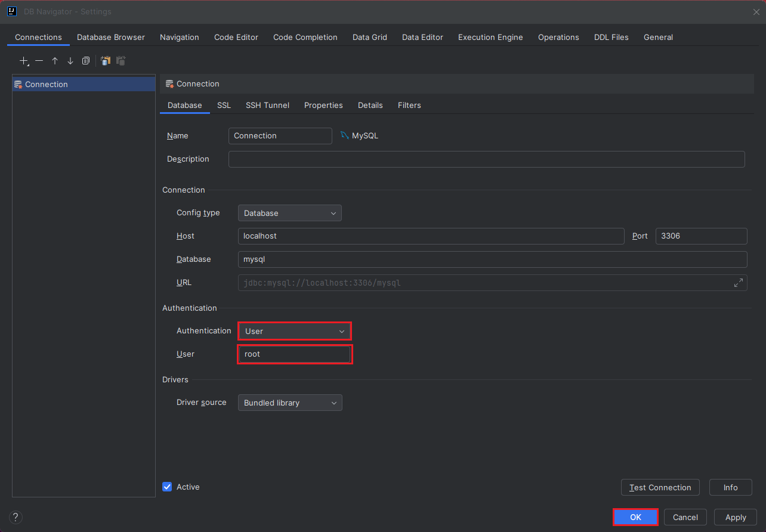This screenshot has height=532, width=766.
Task: Remove the selected connection using the minus icon
Action: (39, 60)
